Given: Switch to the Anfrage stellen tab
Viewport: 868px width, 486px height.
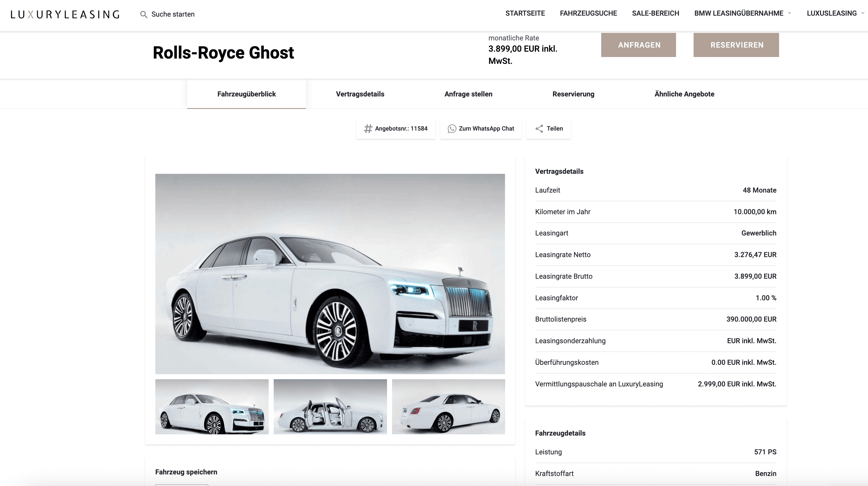Looking at the screenshot, I should pos(468,94).
